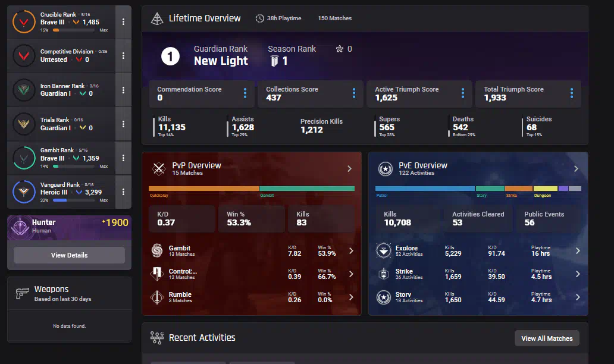614x364 pixels.
Task: Open the Gambit Rank options menu
Action: pos(123,158)
